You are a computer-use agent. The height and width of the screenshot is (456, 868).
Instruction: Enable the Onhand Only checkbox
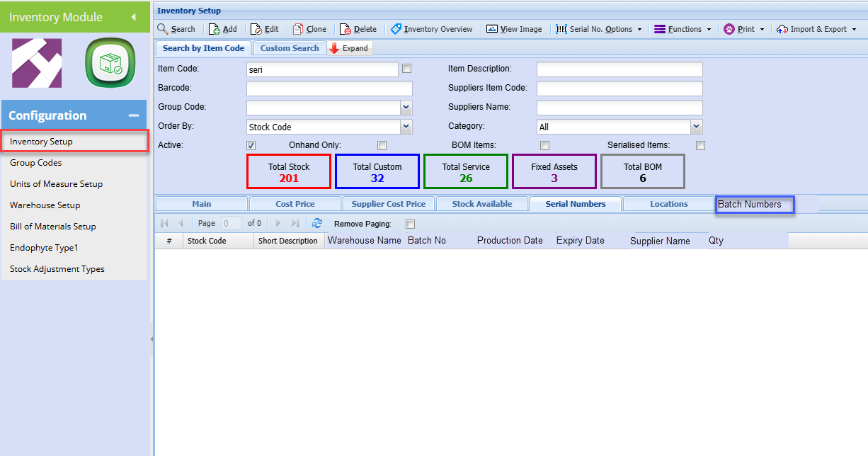pos(382,146)
